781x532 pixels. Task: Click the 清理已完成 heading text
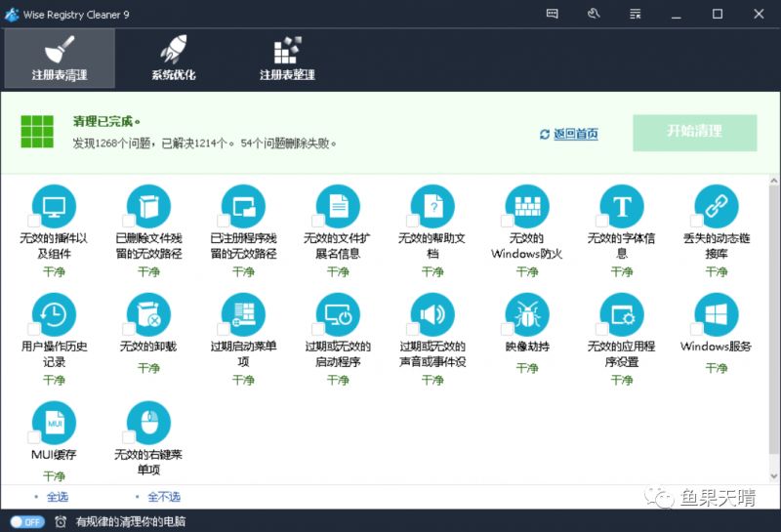pos(106,121)
